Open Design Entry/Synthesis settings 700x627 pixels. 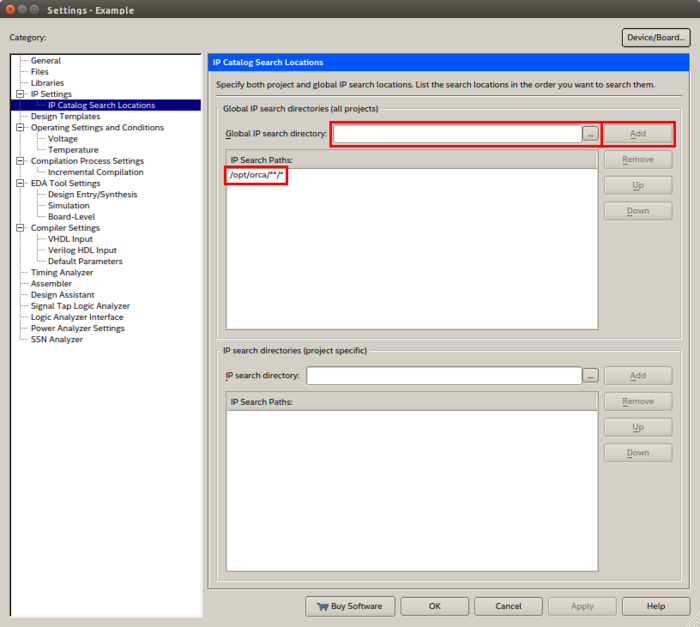click(92, 194)
